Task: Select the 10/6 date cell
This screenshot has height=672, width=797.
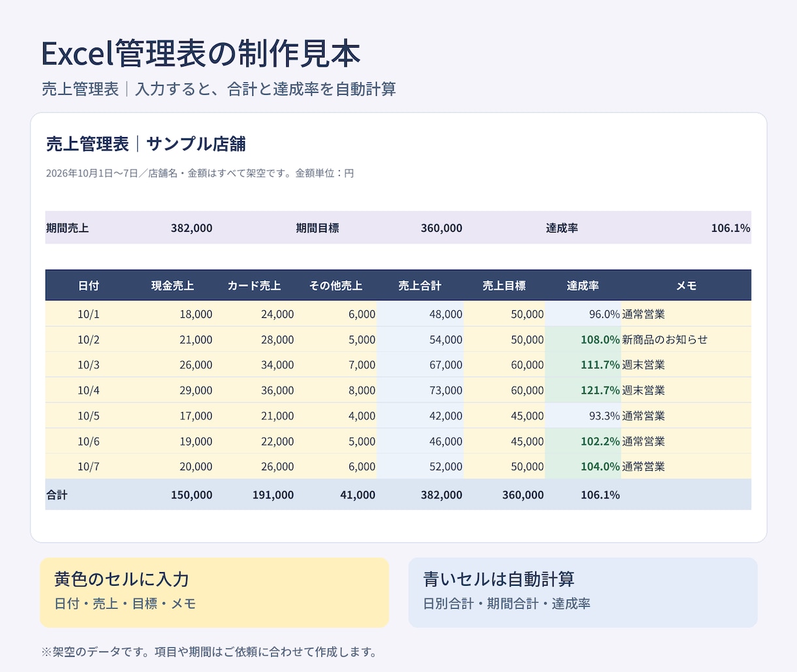Action: click(x=88, y=441)
